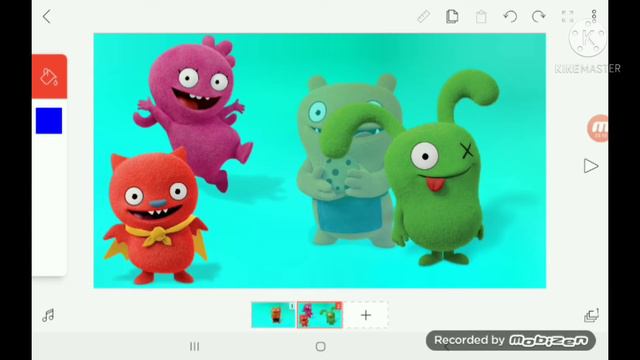
Task: Select frame 1 thumbnail
Action: point(273,315)
